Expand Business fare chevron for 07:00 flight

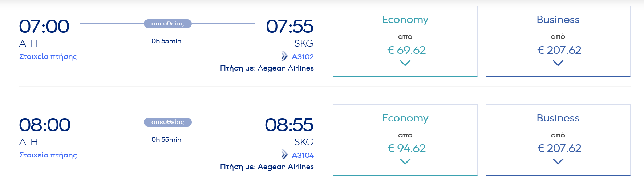tap(558, 63)
